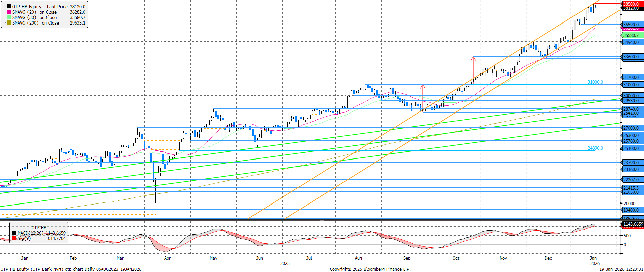Select the 33600.0 price level tag
The image size is (644, 272).
tap(632, 57)
